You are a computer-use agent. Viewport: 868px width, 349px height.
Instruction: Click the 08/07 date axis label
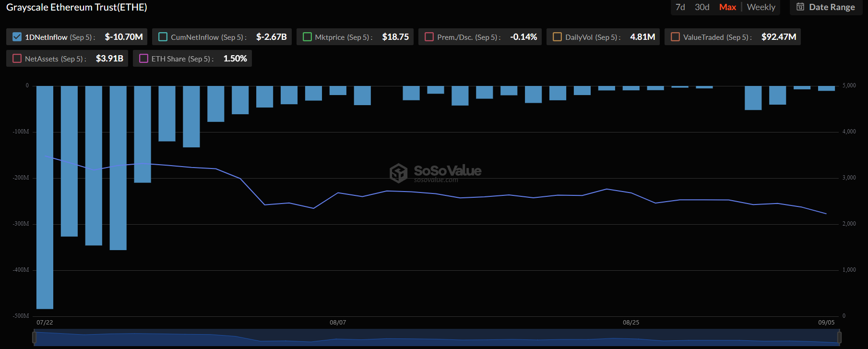coord(338,323)
